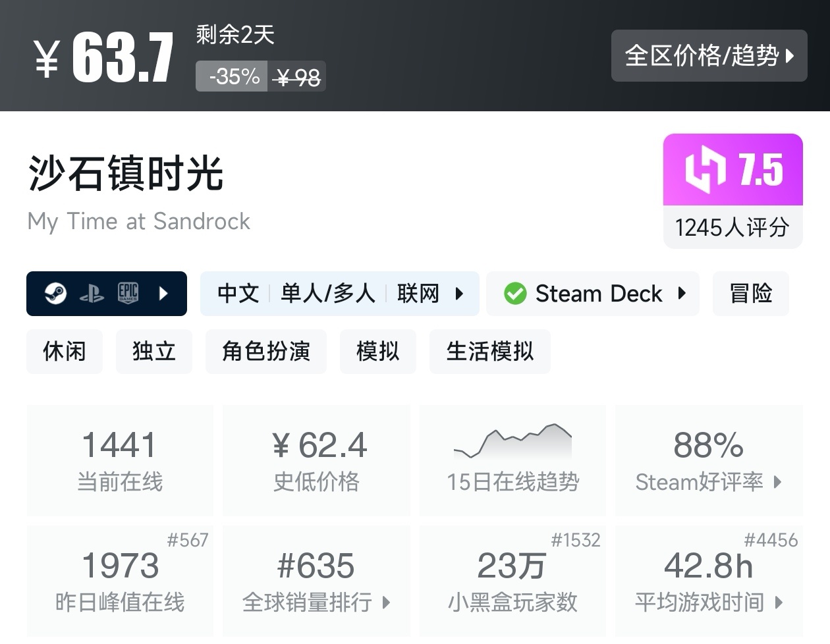Click the 23万 小黑盒玩家数 stat
The width and height of the screenshot is (830, 644).
(x=513, y=581)
